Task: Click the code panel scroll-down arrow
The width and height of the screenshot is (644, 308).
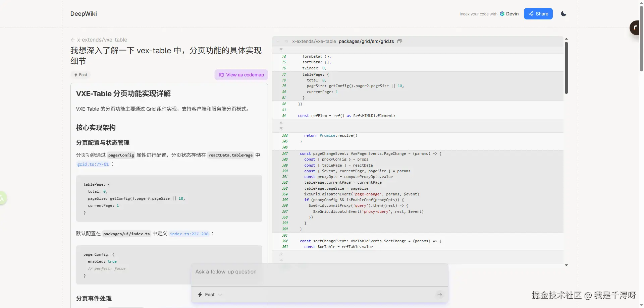Action: pos(566,265)
